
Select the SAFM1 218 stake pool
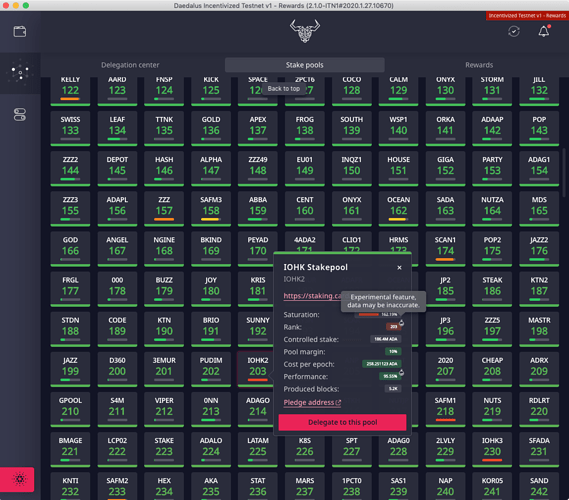(445, 410)
